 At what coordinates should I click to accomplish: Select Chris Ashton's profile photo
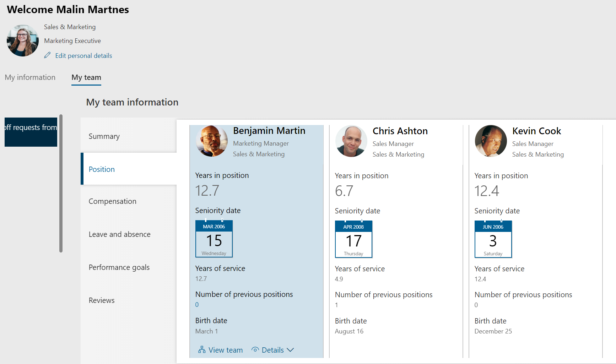click(351, 141)
